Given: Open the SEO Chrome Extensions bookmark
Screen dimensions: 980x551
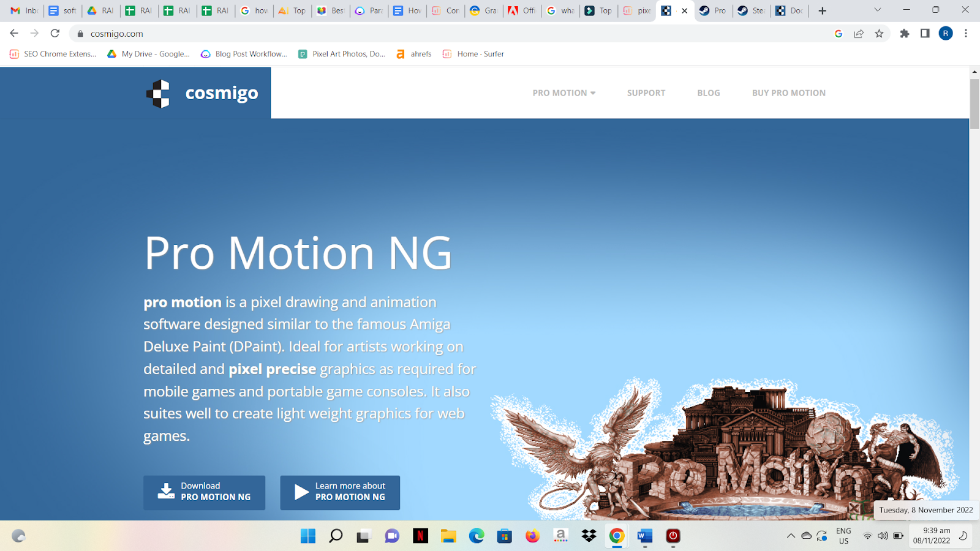Looking at the screenshot, I should [53, 54].
